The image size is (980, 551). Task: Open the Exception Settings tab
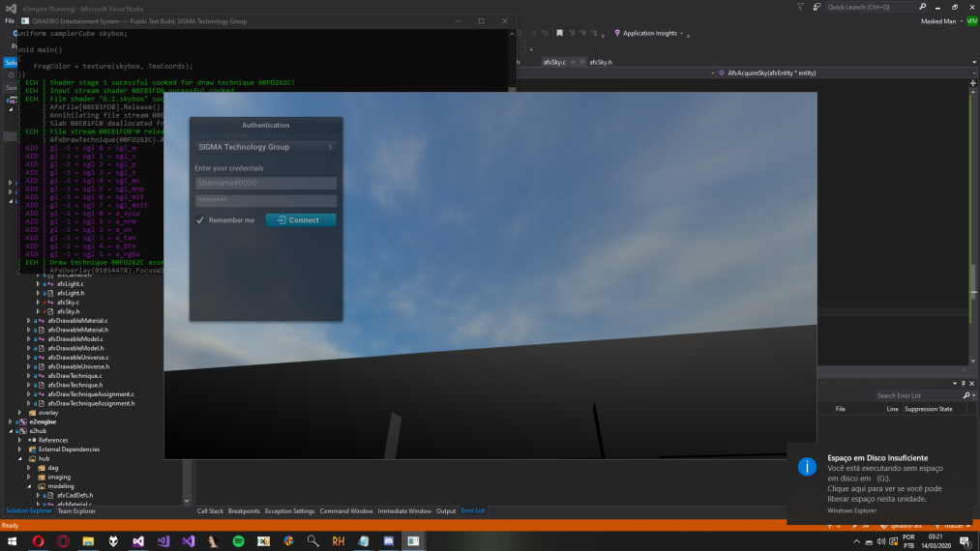289,511
